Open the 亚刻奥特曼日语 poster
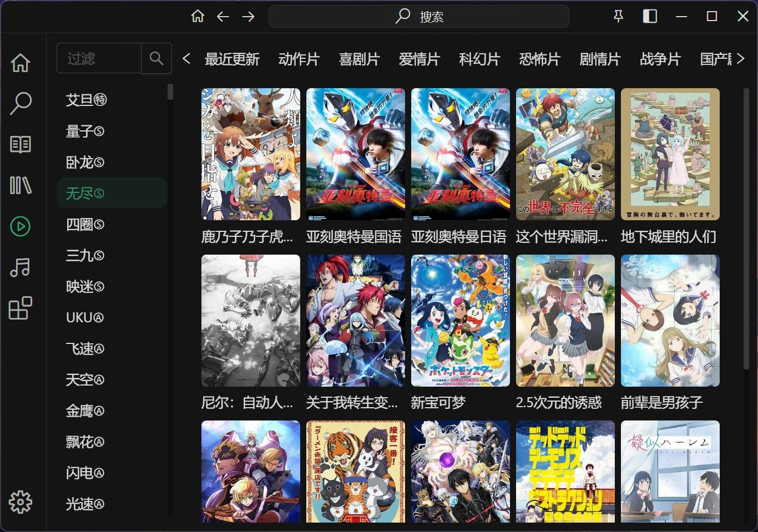This screenshot has width=758, height=532. (x=461, y=154)
